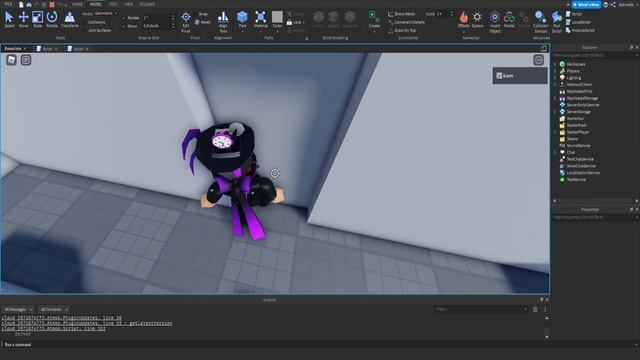Viewport: 640px width, 360px height.
Task: Select Lighting in Explorer
Action: coord(573,78)
